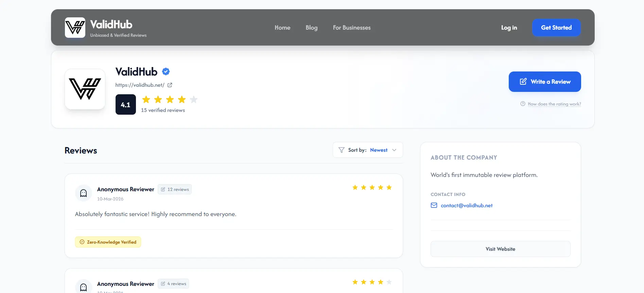The width and height of the screenshot is (644, 293).
Task: Click the question mark help icon
Action: 523,104
